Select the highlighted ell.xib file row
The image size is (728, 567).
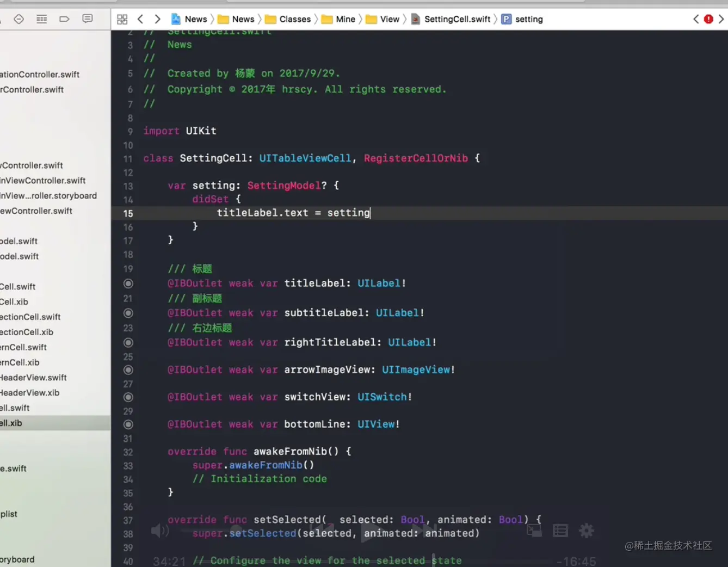pyautogui.click(x=55, y=423)
